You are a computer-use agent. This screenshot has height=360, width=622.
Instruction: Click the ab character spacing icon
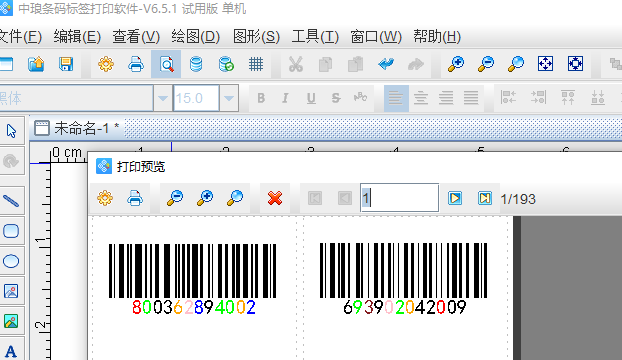coord(360,97)
